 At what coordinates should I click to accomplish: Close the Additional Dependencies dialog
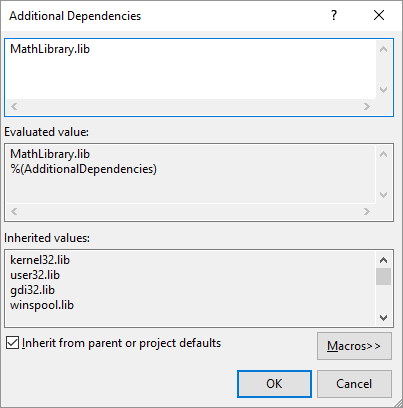pos(379,15)
